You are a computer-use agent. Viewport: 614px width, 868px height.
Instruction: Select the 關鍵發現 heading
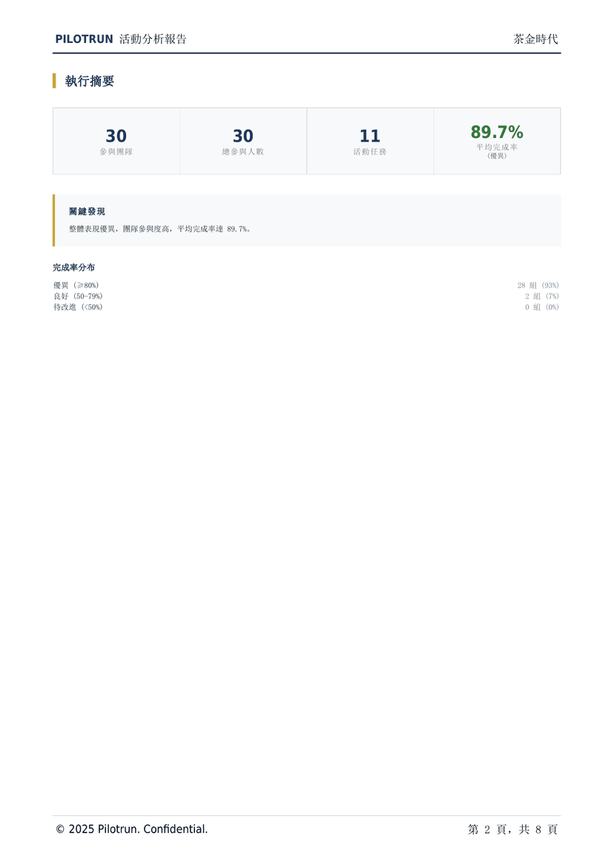tap(87, 211)
